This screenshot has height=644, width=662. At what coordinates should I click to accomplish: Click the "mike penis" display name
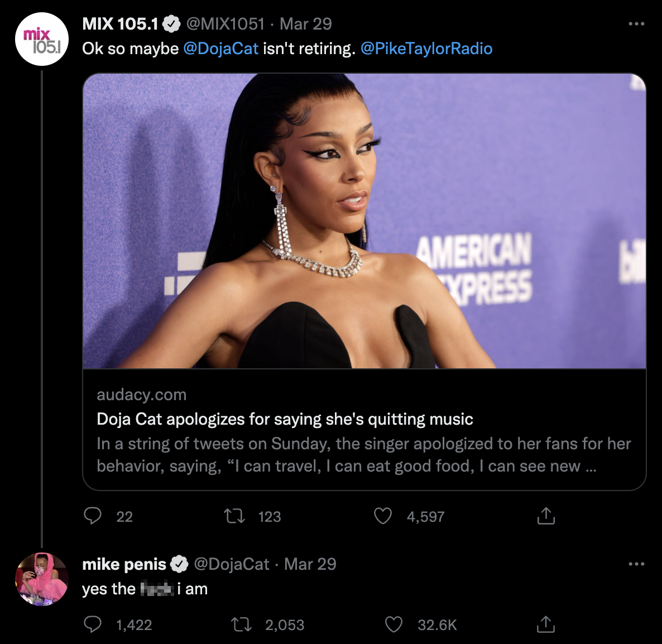(x=124, y=564)
